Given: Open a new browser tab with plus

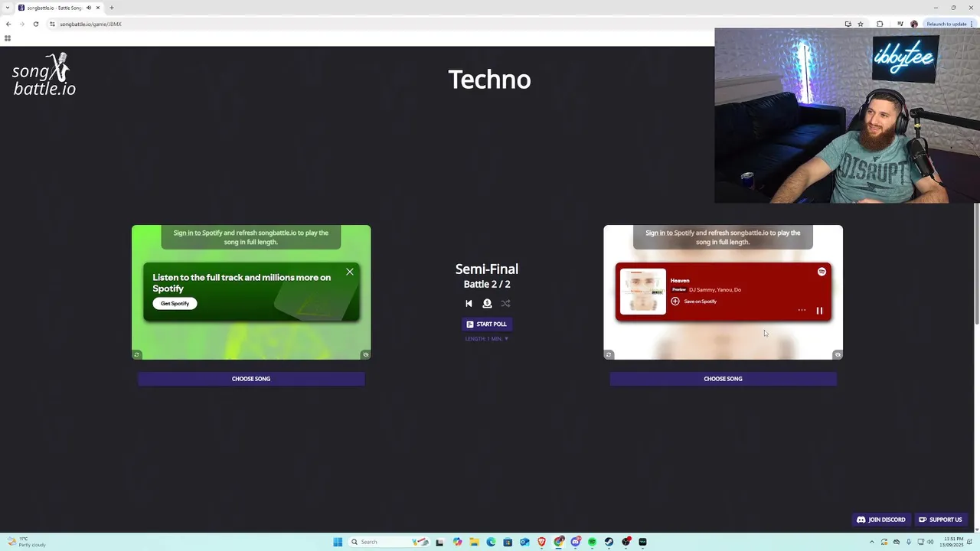Looking at the screenshot, I should point(112,8).
